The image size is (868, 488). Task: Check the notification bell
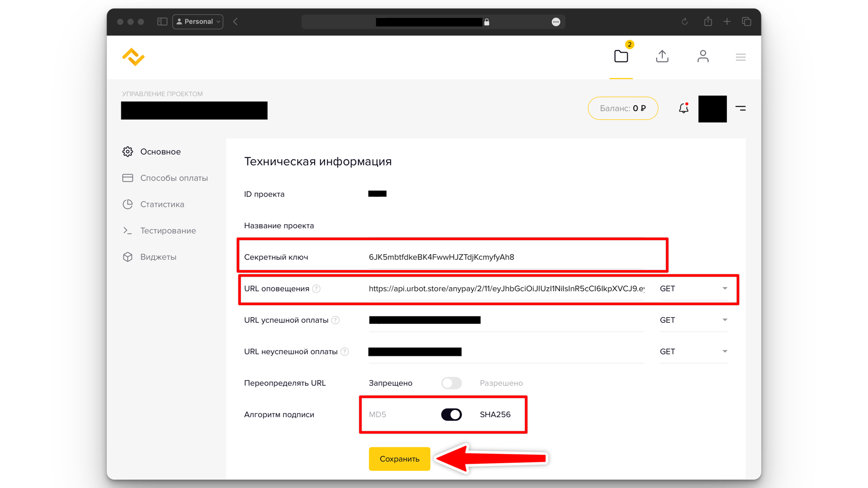pos(684,108)
